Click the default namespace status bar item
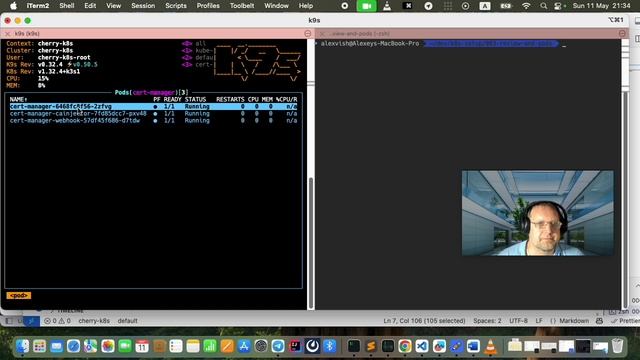This screenshot has height=360, width=640. [127, 321]
